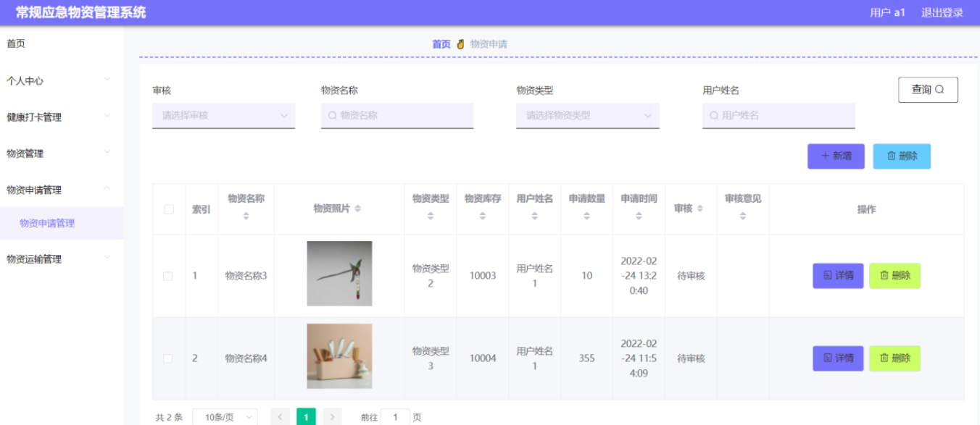Click the 物资名称4 product photo thumbnail

[340, 357]
